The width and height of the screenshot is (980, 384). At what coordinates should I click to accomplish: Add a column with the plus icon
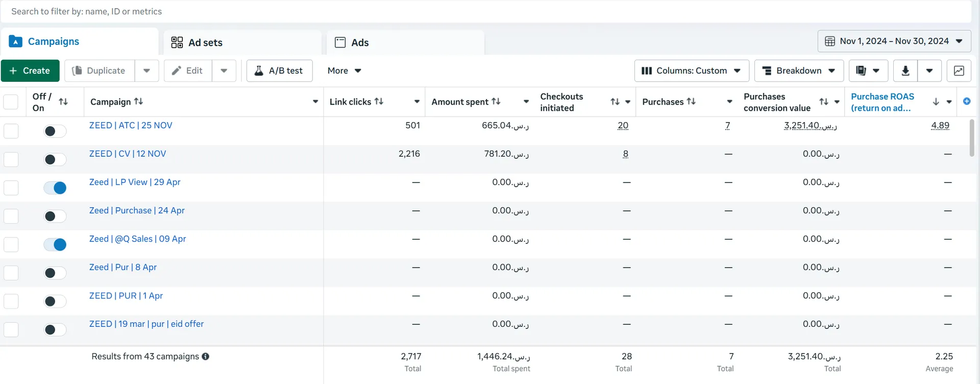[967, 101]
